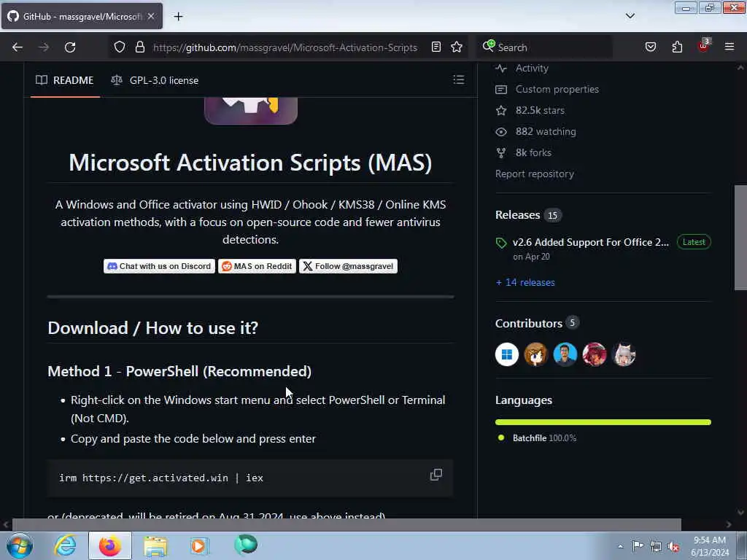Image resolution: width=747 pixels, height=560 pixels.
Task: Click Report repository
Action: [x=535, y=174]
